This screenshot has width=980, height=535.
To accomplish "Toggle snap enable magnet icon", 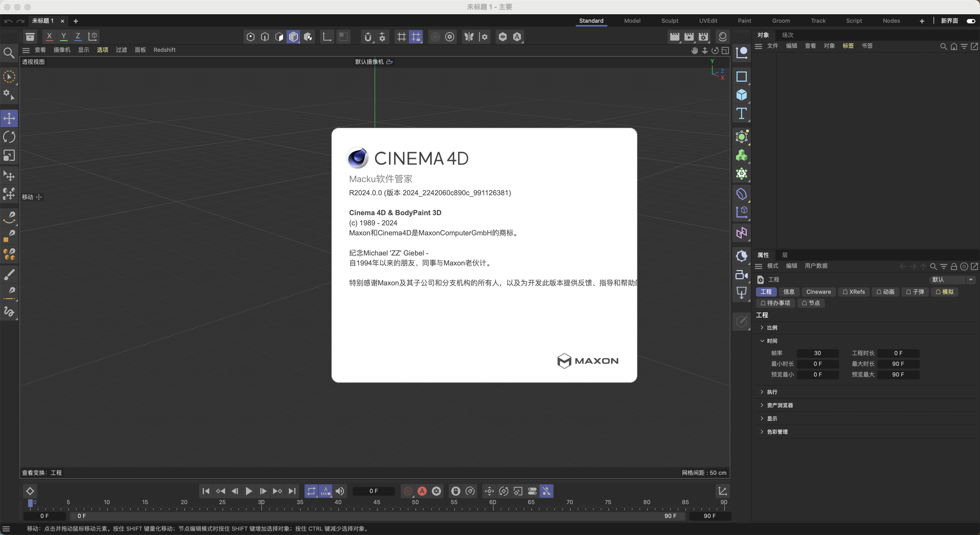I will click(367, 37).
